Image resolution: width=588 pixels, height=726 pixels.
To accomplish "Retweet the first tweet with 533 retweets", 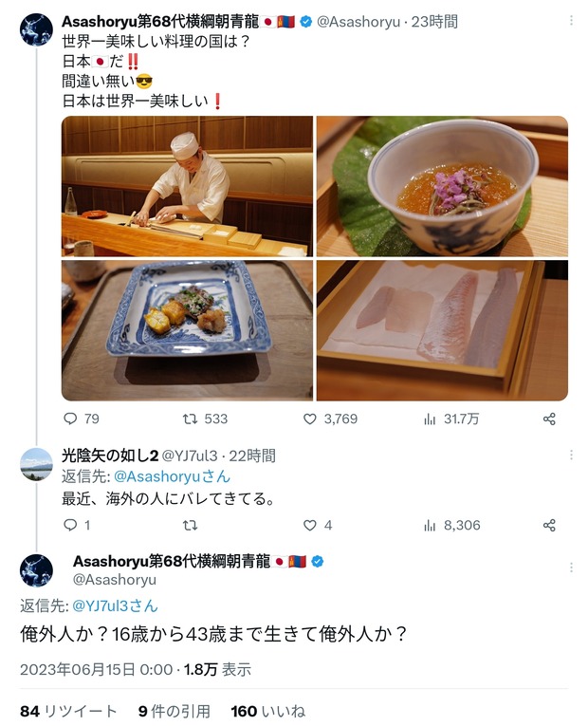I will click(190, 419).
